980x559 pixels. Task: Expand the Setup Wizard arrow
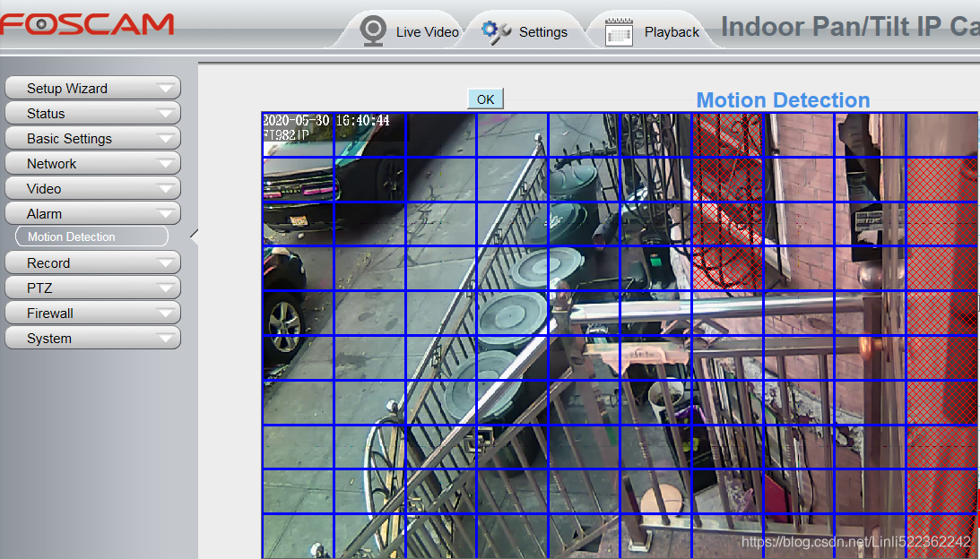(x=166, y=89)
